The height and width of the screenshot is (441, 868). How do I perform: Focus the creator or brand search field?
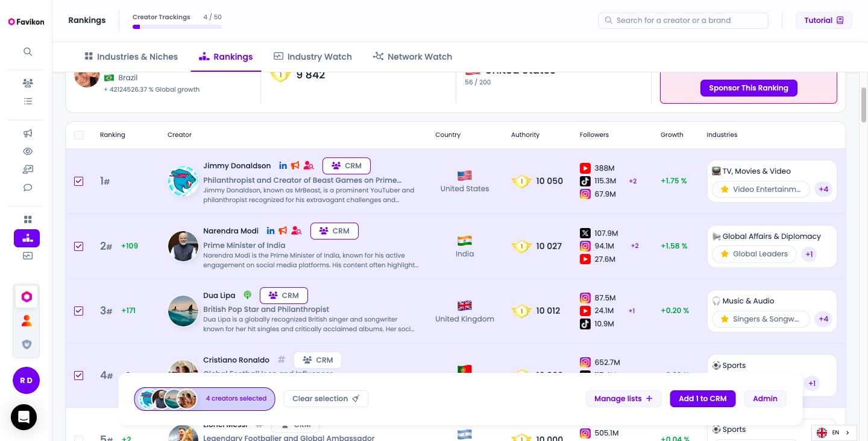pos(683,21)
